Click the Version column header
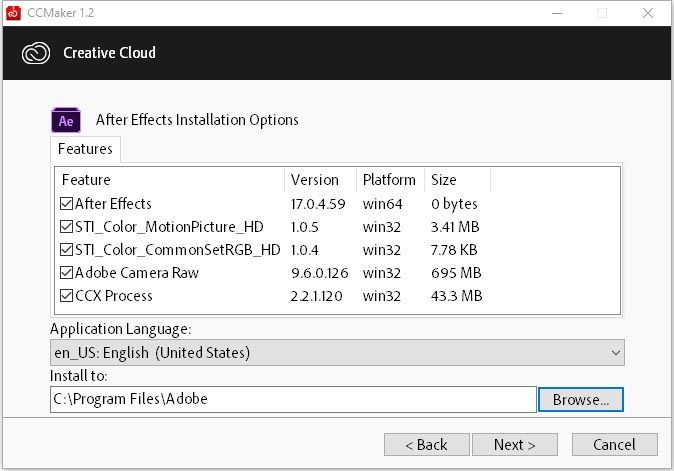This screenshot has height=471, width=674. [320, 180]
